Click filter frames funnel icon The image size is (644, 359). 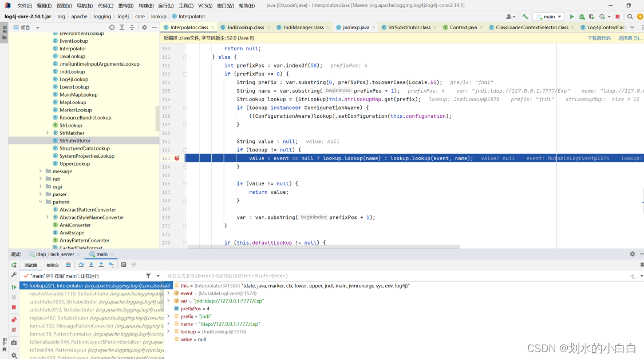pos(148,276)
